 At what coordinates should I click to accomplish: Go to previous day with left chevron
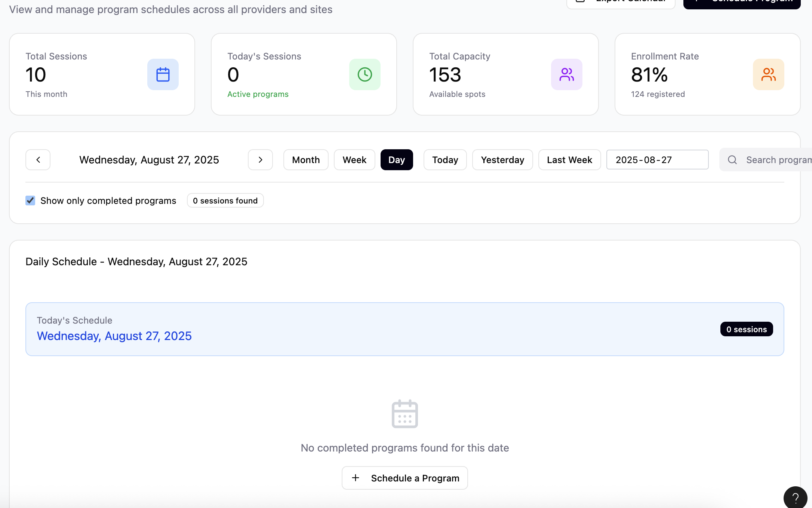pyautogui.click(x=38, y=160)
